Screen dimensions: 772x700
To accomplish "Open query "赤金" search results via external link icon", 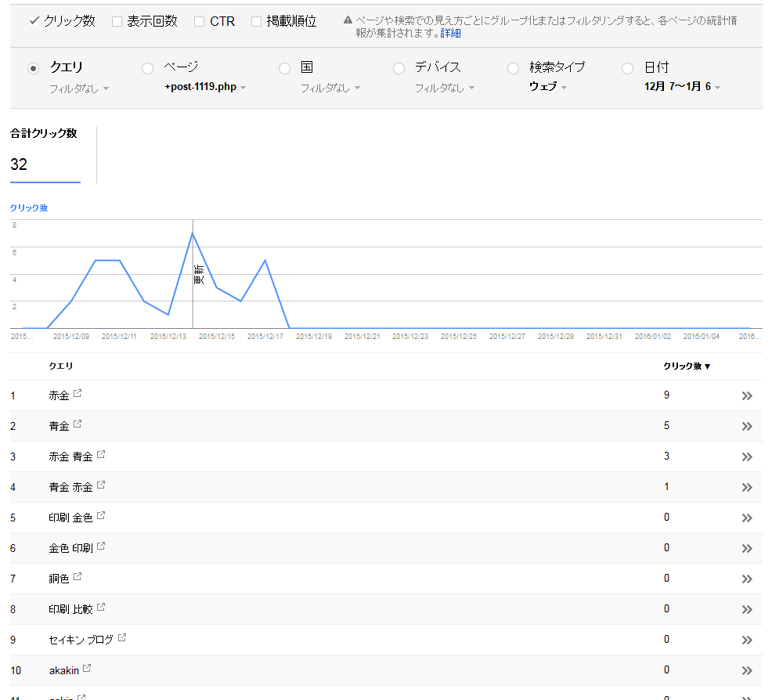I will coord(76,395).
